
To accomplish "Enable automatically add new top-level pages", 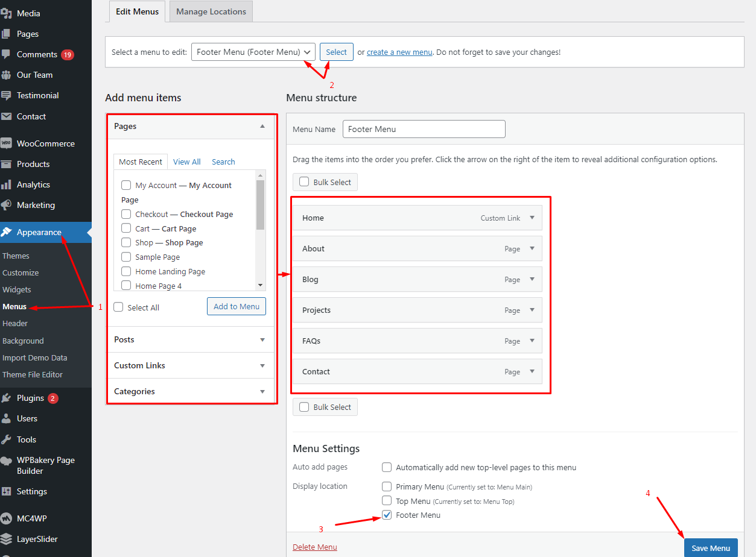I will point(387,467).
